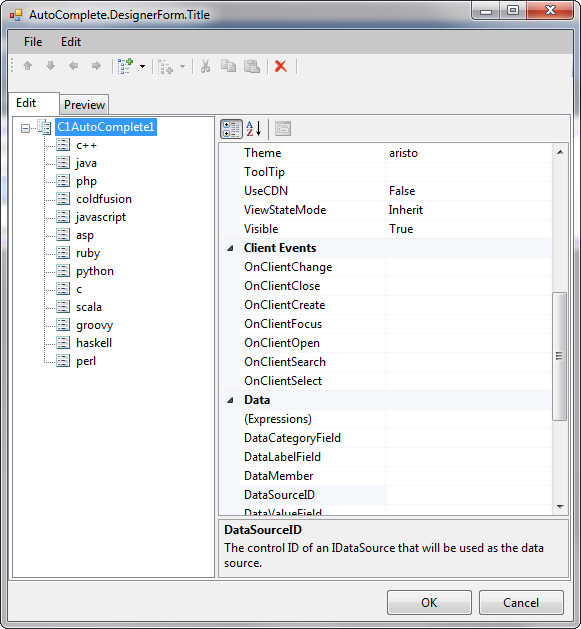Screen dimensions: 581x629
Task: Switch property grid to Alphabetical sorting
Action: pyautogui.click(x=254, y=129)
